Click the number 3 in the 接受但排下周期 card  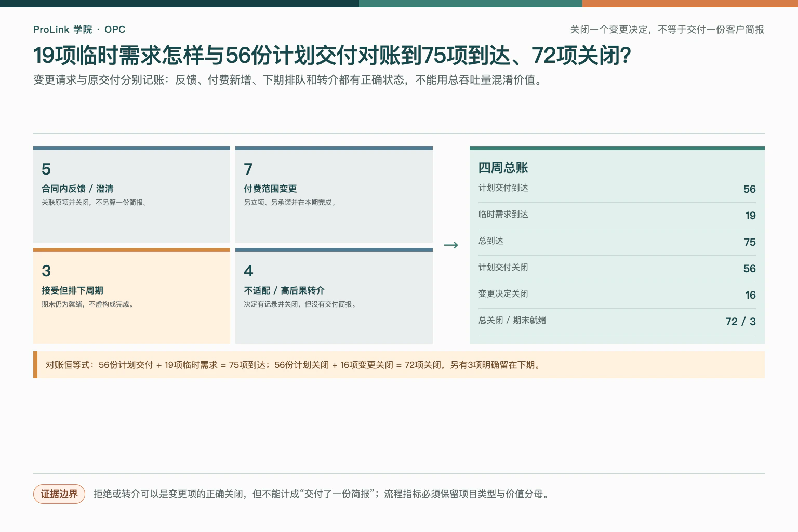tap(46, 271)
